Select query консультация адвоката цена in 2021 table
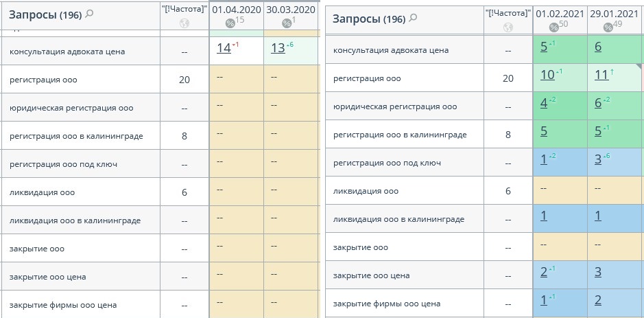 (391, 51)
